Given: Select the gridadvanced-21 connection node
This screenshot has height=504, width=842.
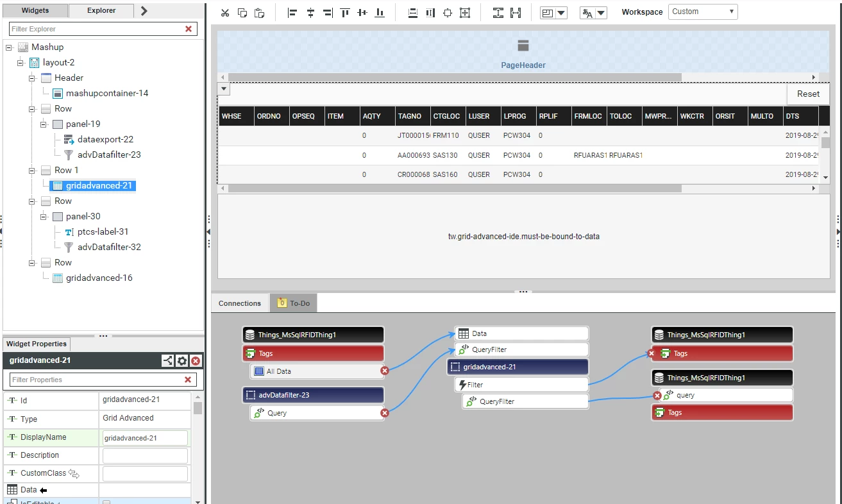Looking at the screenshot, I should (518, 367).
